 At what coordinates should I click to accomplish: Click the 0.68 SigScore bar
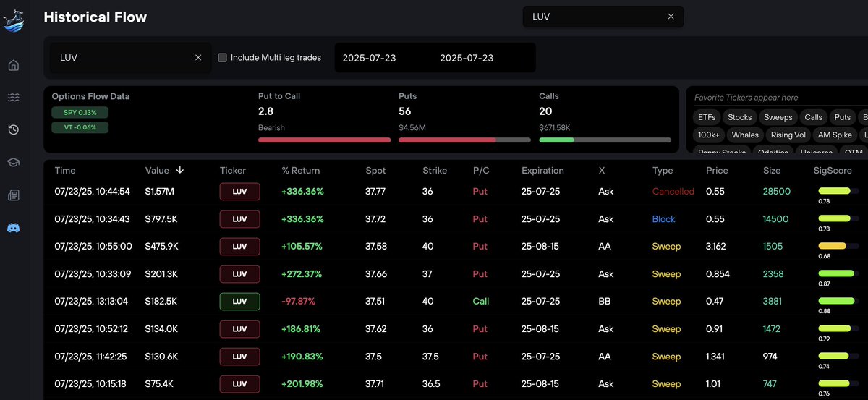pos(838,245)
